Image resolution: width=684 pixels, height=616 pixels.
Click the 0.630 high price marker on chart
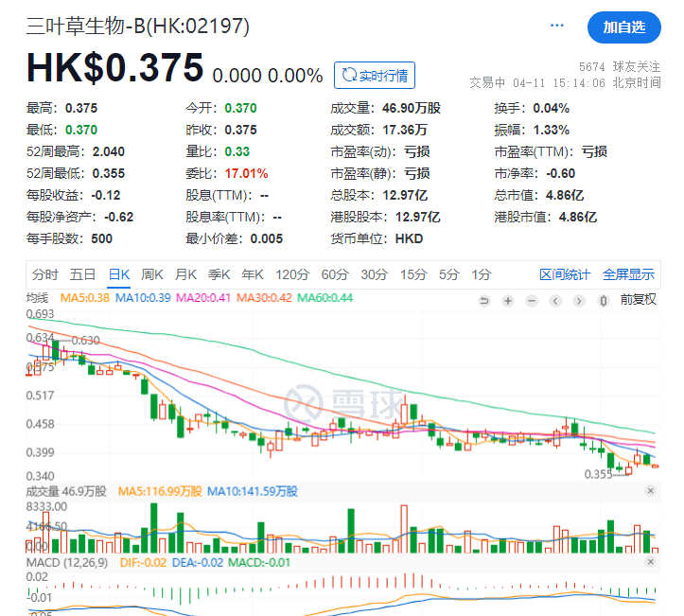click(85, 341)
